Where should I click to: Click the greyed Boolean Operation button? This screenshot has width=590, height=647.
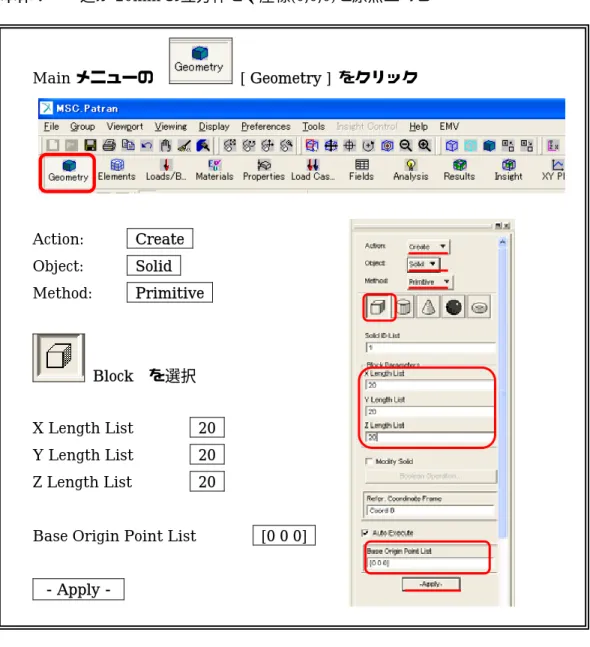pos(431,476)
